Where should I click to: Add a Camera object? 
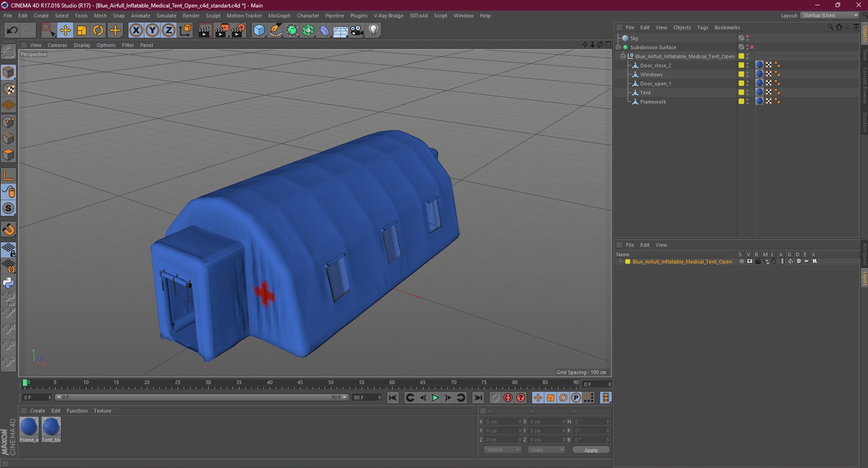pyautogui.click(x=357, y=30)
